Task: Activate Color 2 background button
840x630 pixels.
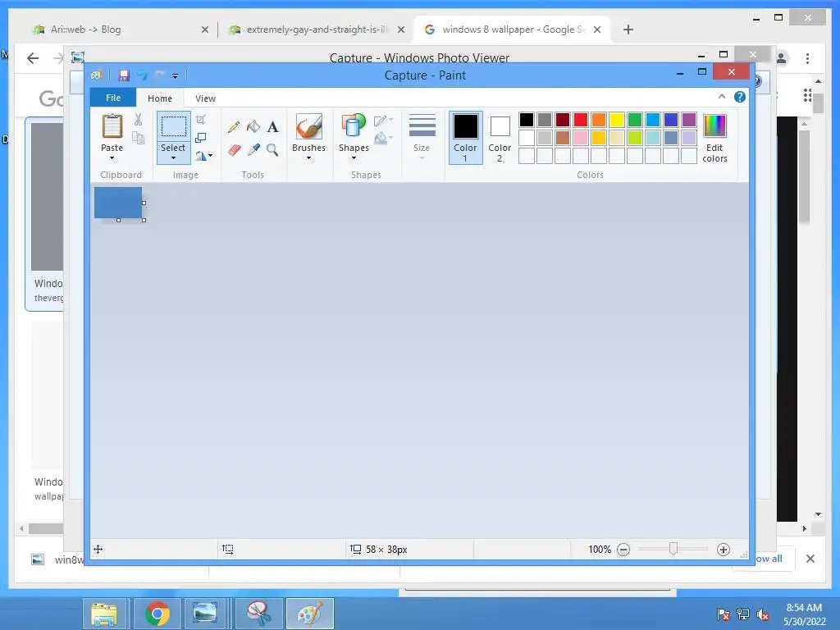Action: pyautogui.click(x=500, y=138)
